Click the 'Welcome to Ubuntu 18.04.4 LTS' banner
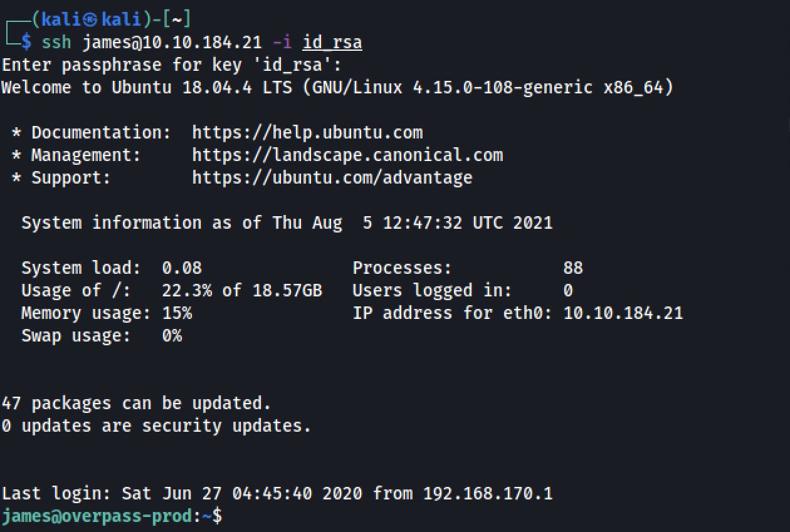 tap(337, 87)
